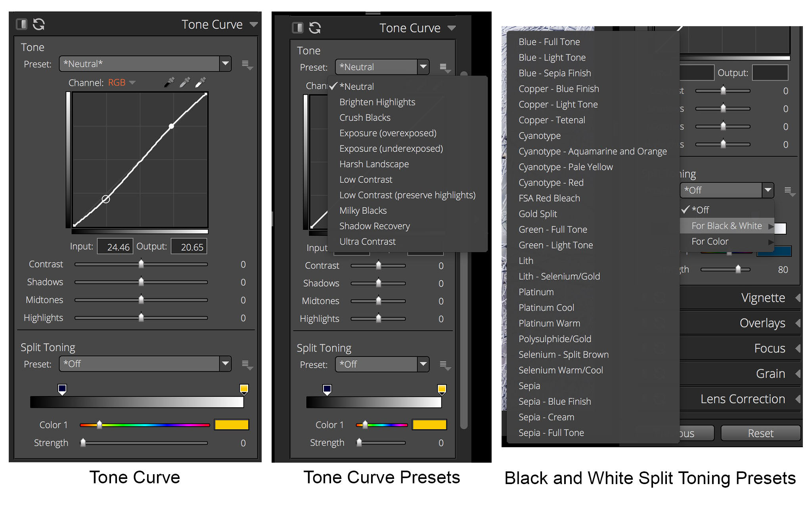Click middle panel vertical scrollbar
Screen dimensions: 812x513
pos(464,250)
